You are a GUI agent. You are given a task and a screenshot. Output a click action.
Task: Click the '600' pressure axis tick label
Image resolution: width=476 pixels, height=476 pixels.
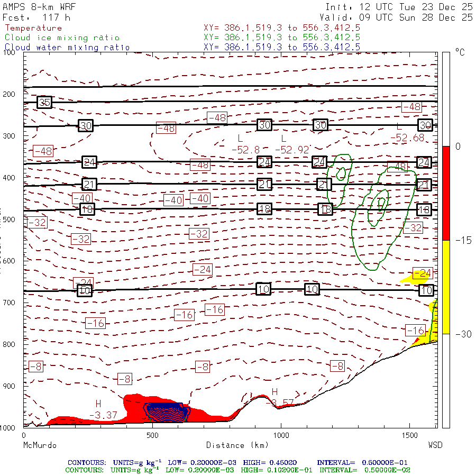[x=9, y=261]
